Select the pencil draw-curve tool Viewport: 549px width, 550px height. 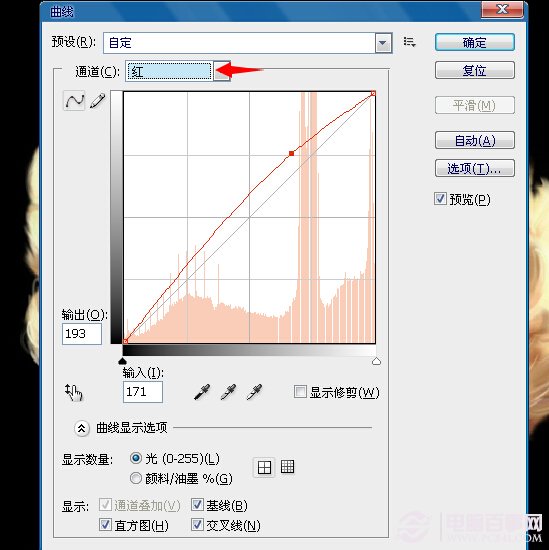coord(98,101)
